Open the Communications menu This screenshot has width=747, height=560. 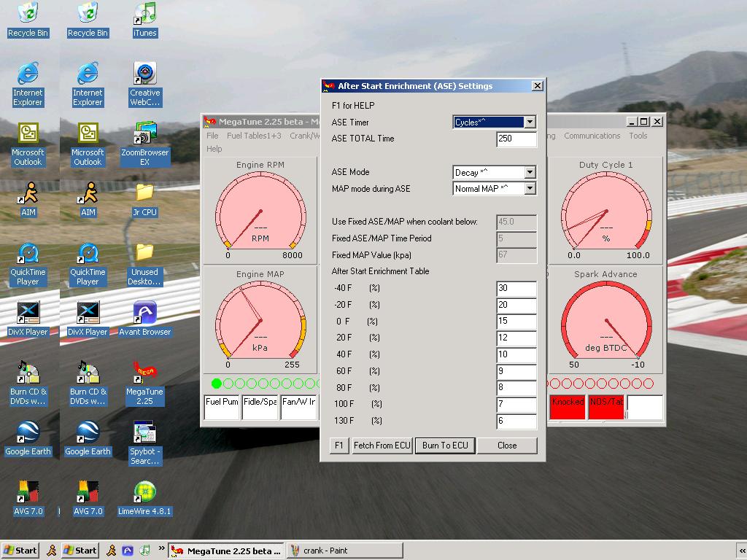592,136
